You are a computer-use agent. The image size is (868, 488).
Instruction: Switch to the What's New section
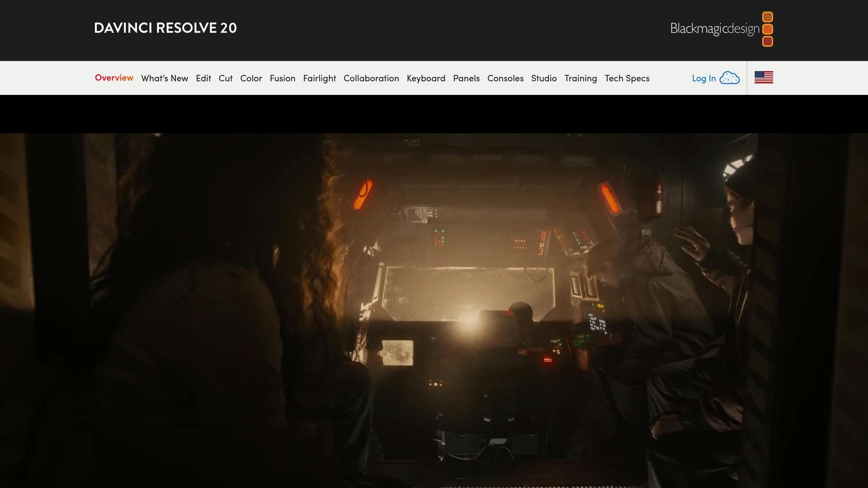pyautogui.click(x=165, y=78)
